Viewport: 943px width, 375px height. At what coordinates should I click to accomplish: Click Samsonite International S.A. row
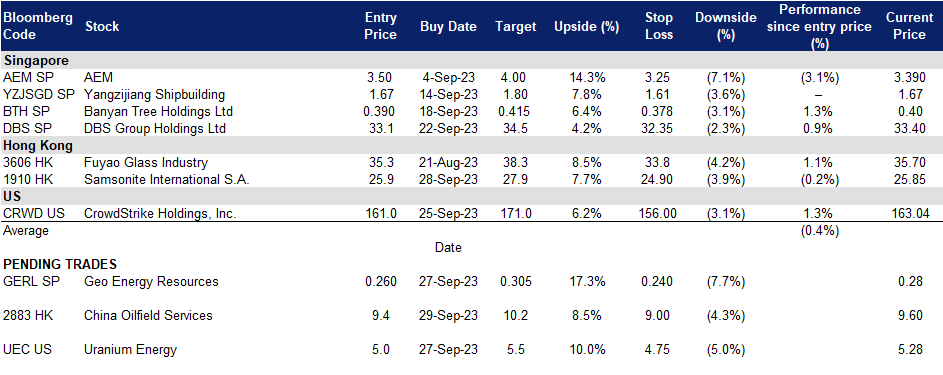tap(472, 179)
